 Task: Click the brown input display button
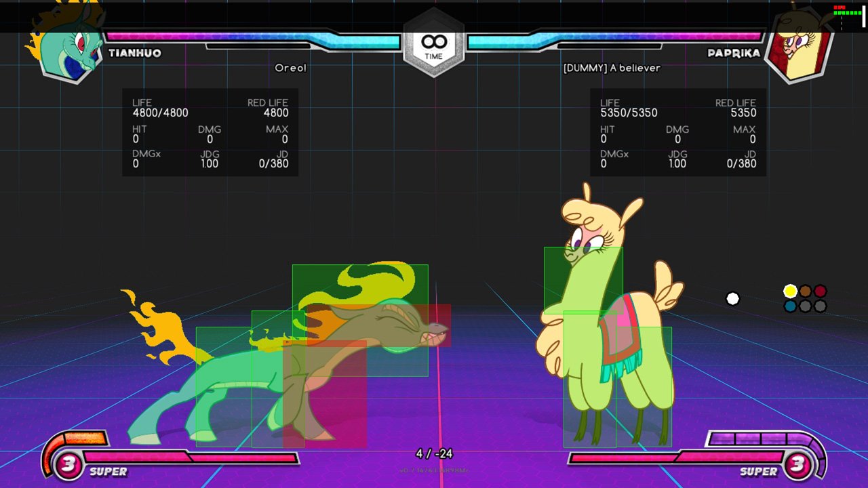805,291
